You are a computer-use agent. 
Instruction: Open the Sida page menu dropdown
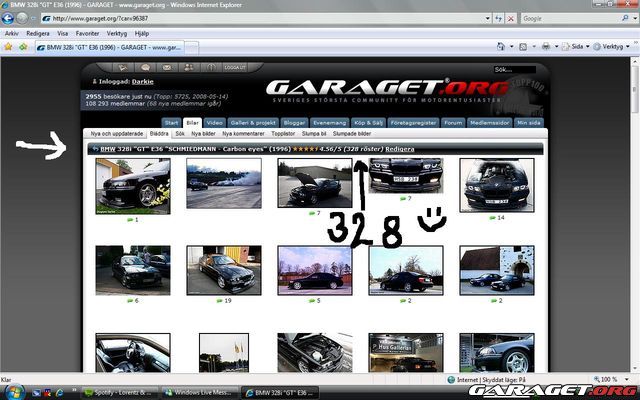pos(576,47)
